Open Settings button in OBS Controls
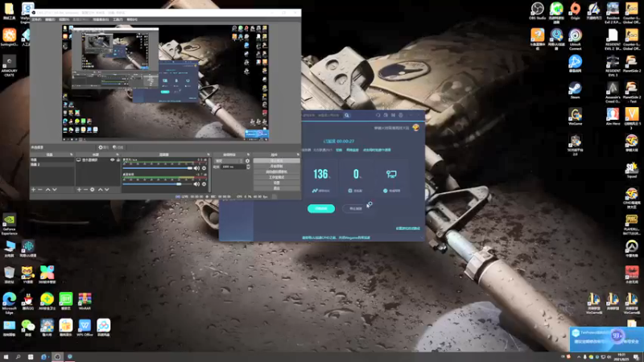 click(x=276, y=183)
